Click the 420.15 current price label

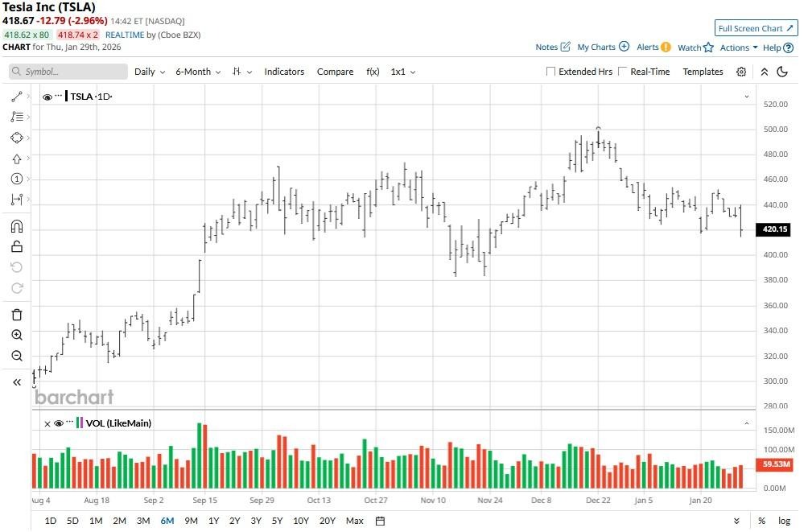pos(773,229)
